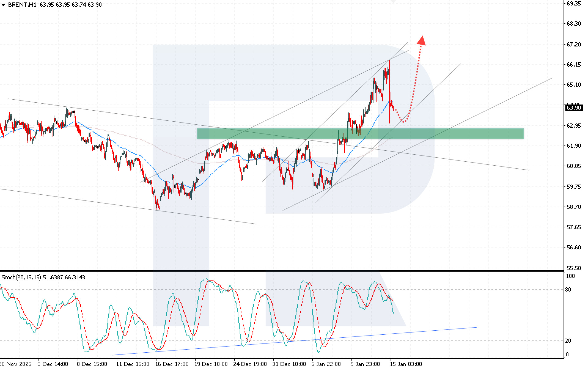Viewport: 588px width, 371px height.
Task: Click the triangle before BRENT,H1 title
Action: coord(3,5)
